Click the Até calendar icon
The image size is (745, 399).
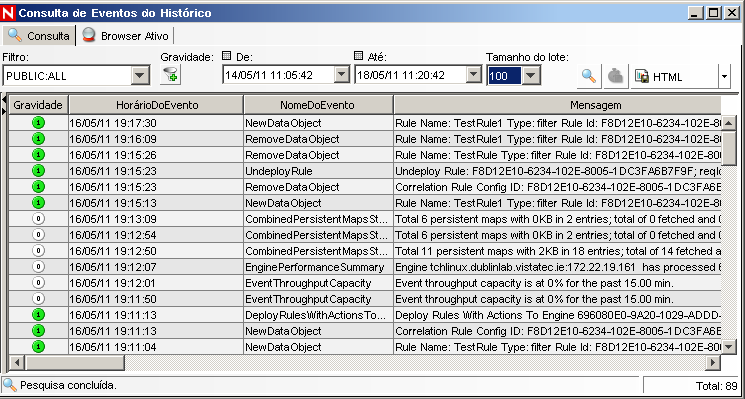[359, 57]
